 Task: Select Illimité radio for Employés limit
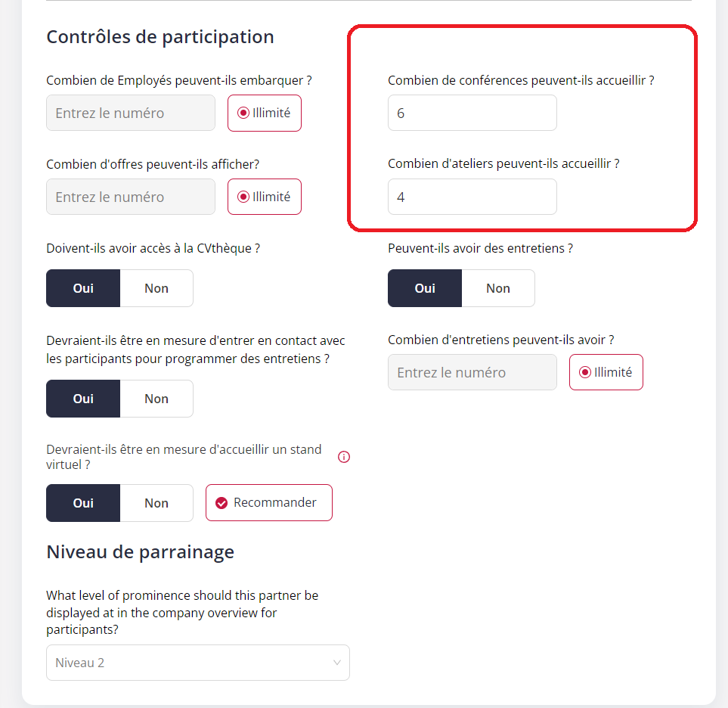point(243,113)
